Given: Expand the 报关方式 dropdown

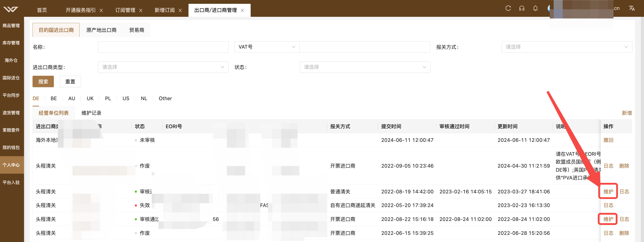Looking at the screenshot, I should point(567,47).
